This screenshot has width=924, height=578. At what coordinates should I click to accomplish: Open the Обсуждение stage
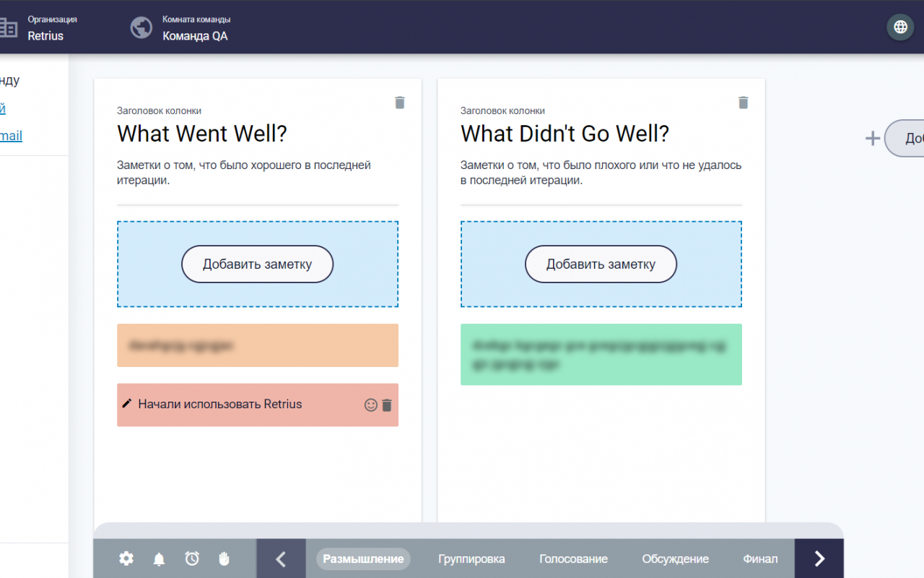[676, 558]
